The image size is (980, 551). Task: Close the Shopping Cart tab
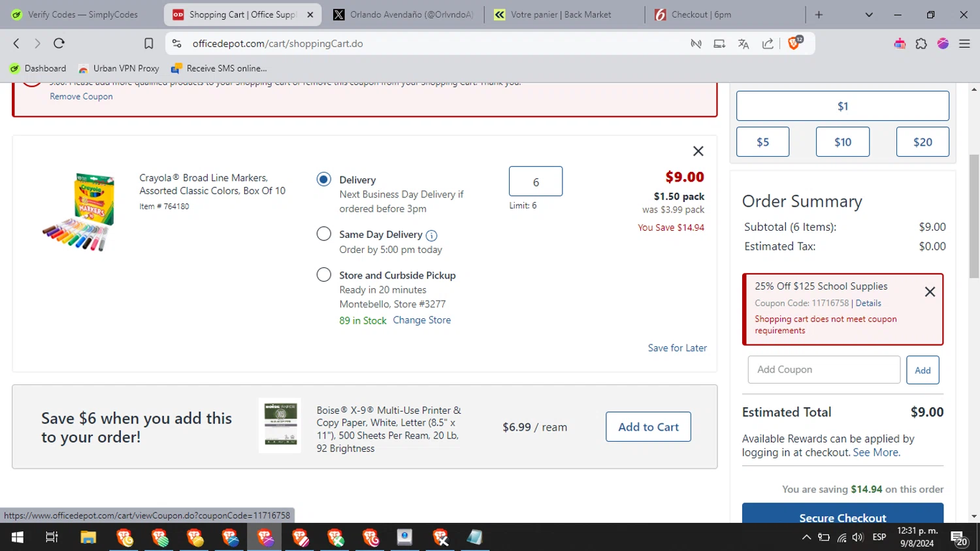(x=310, y=14)
